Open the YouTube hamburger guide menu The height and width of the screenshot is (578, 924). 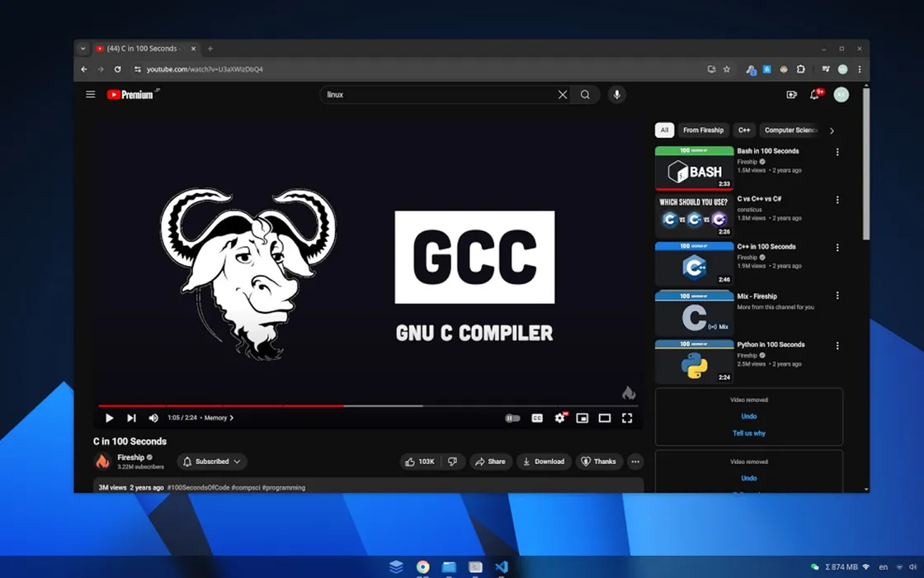click(x=90, y=94)
